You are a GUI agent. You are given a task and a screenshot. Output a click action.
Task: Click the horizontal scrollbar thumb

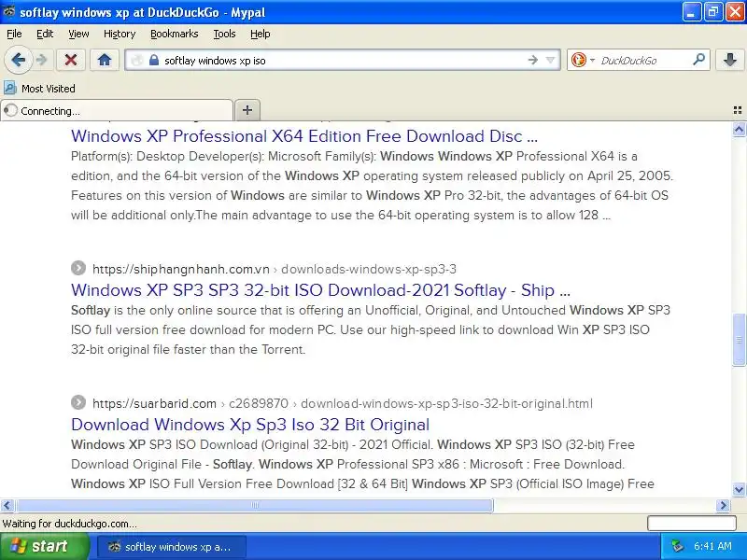click(255, 505)
